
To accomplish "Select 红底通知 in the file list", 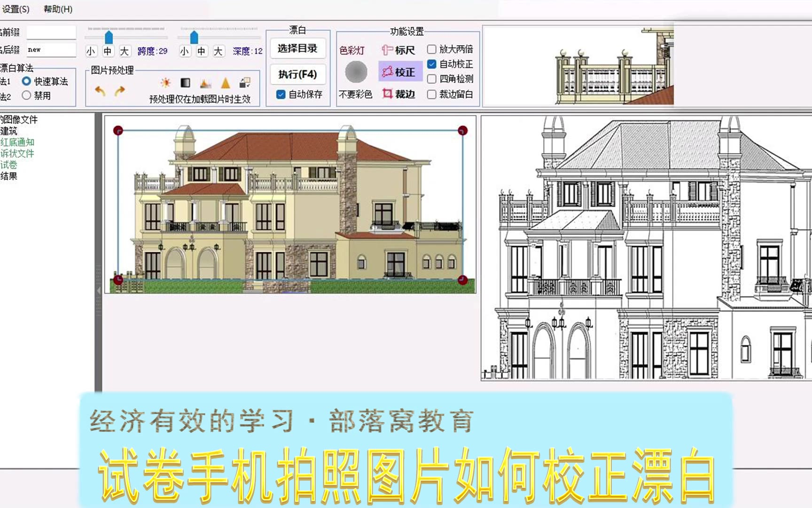I will click(17, 142).
